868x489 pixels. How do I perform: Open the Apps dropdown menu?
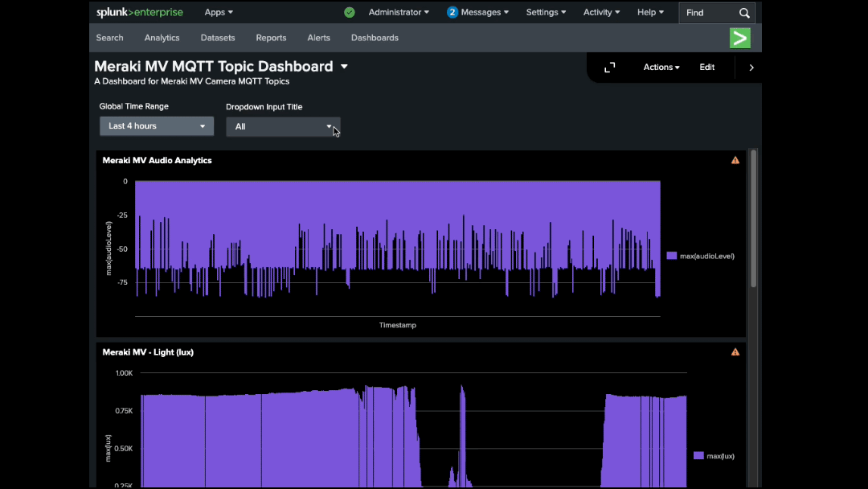219,12
